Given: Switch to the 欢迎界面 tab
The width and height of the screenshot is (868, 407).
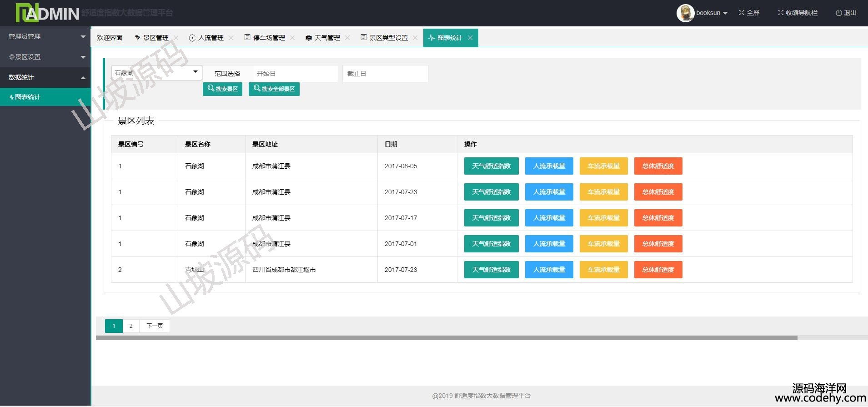Looking at the screenshot, I should (x=110, y=38).
